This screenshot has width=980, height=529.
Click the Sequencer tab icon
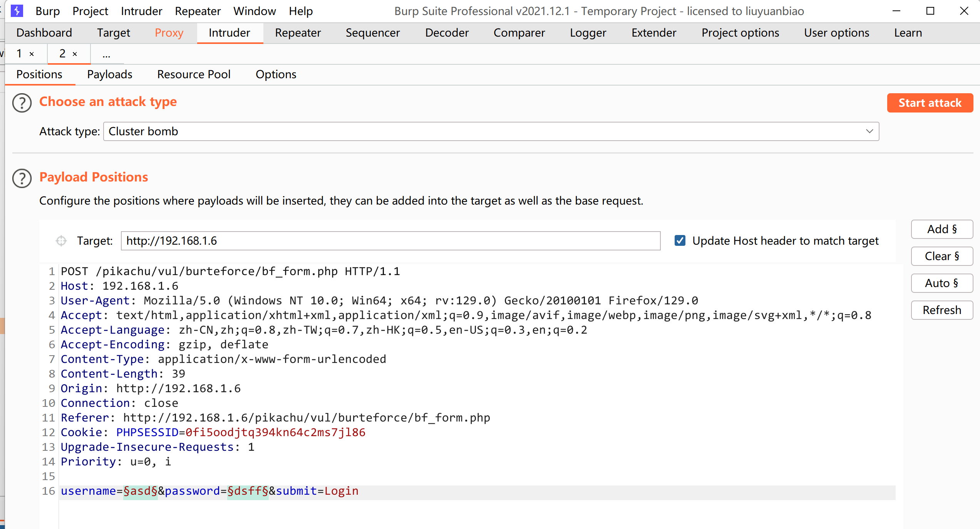(x=373, y=32)
